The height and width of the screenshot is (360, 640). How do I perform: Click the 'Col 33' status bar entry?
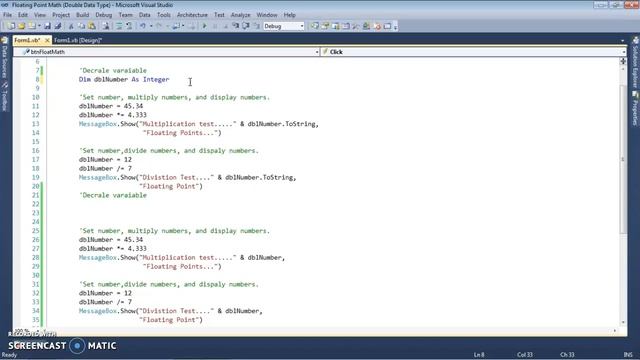pos(525,355)
